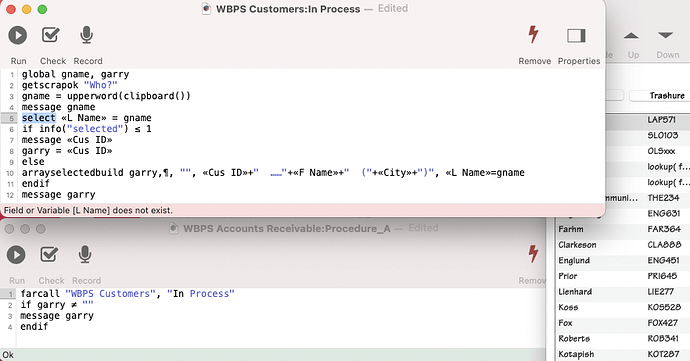The width and height of the screenshot is (690, 361).
Task: Select the SLO103 cell
Action: [662, 135]
